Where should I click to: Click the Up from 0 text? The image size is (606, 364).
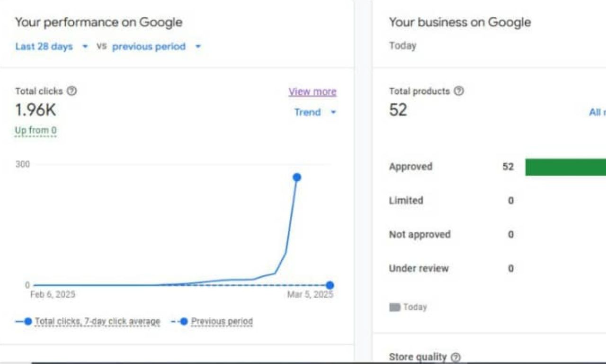(36, 130)
